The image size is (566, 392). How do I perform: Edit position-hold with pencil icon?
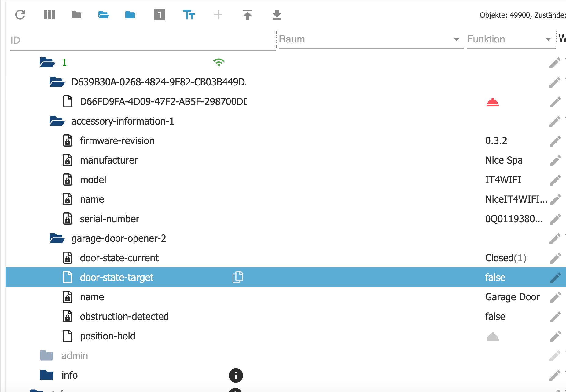coord(555,336)
